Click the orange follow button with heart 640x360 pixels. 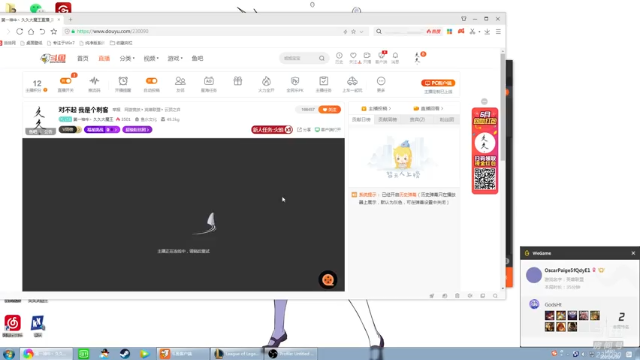tap(330, 109)
